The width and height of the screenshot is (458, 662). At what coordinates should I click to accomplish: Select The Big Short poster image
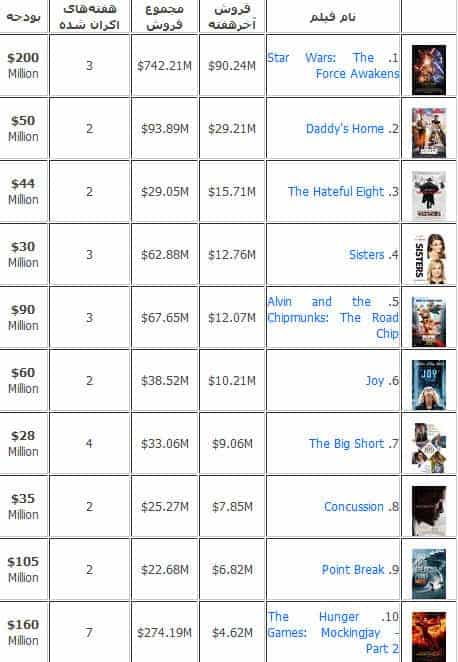click(x=429, y=448)
